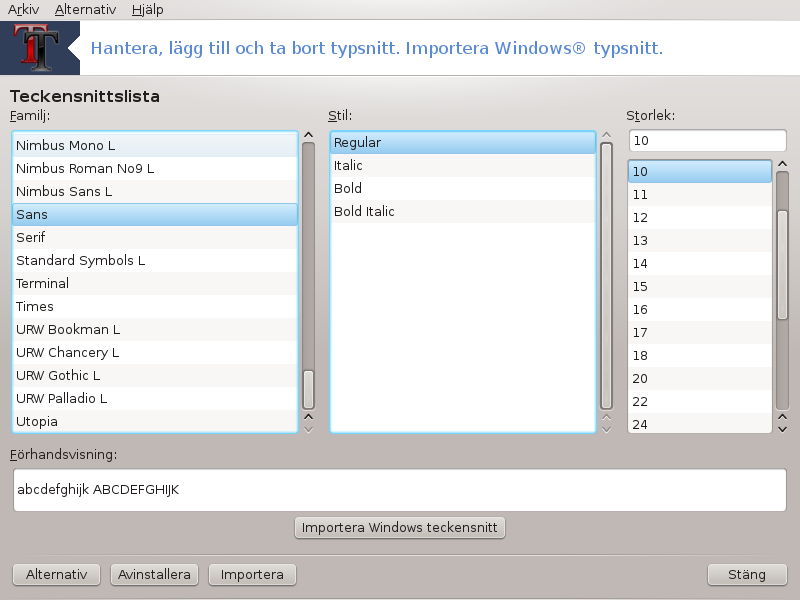
Task: Click the Stil list bottom down arrow
Action: (606, 430)
